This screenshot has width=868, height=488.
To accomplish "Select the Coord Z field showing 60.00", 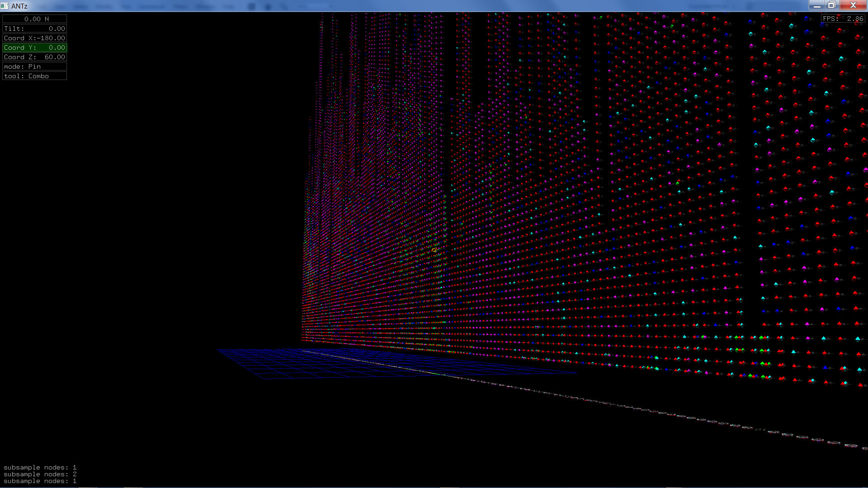I will coord(35,57).
